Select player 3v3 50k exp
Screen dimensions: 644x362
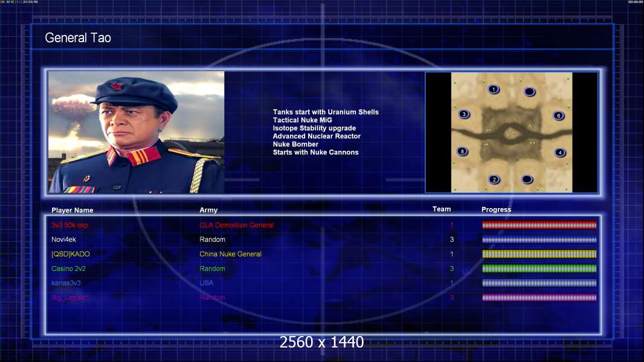(69, 225)
